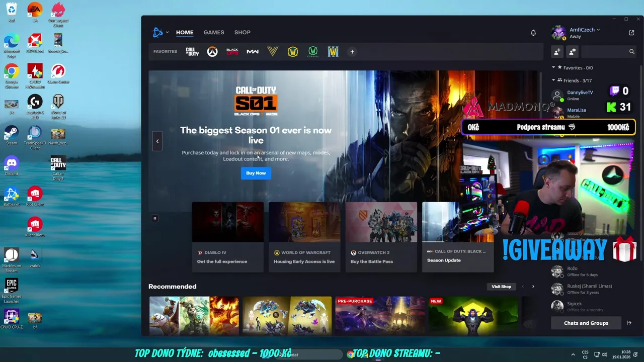This screenshot has width=644, height=362.
Task: Switch to the GAMES tab
Action: point(214,32)
